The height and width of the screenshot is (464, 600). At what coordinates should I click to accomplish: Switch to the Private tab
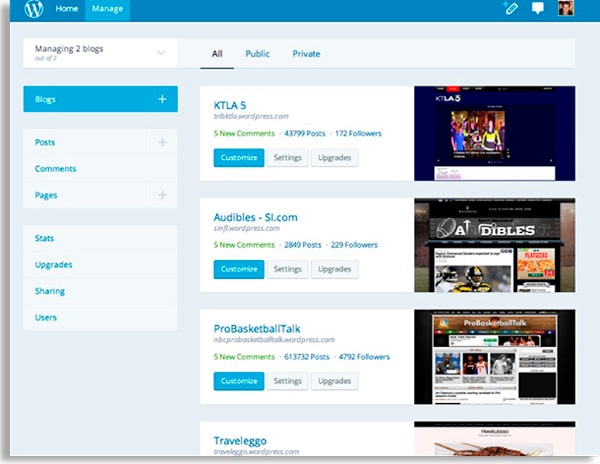[x=306, y=54]
